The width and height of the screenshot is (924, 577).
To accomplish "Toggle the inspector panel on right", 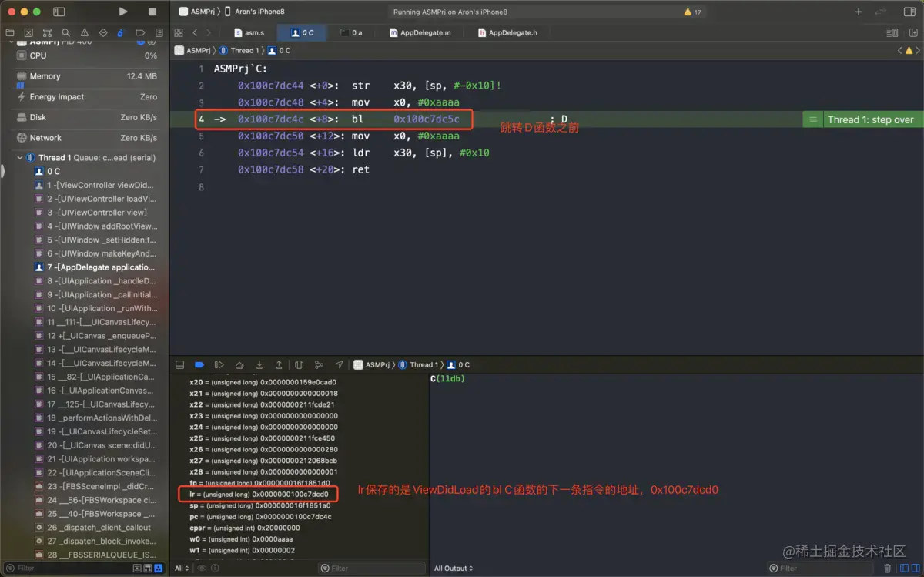I will (x=909, y=12).
